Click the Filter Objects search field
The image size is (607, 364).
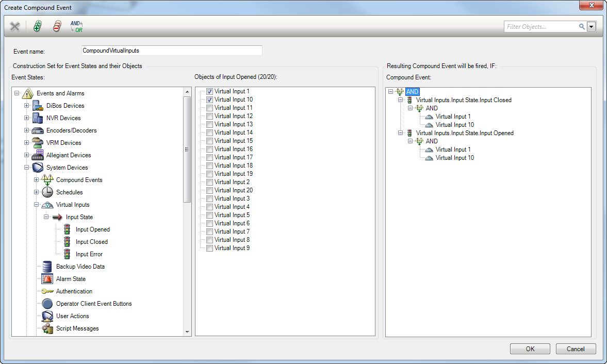[541, 27]
